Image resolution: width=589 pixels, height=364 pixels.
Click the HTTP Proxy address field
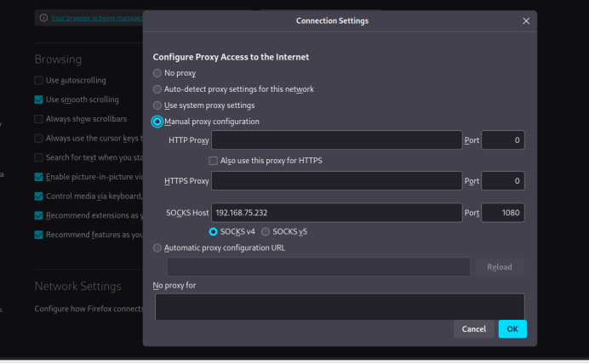point(336,139)
